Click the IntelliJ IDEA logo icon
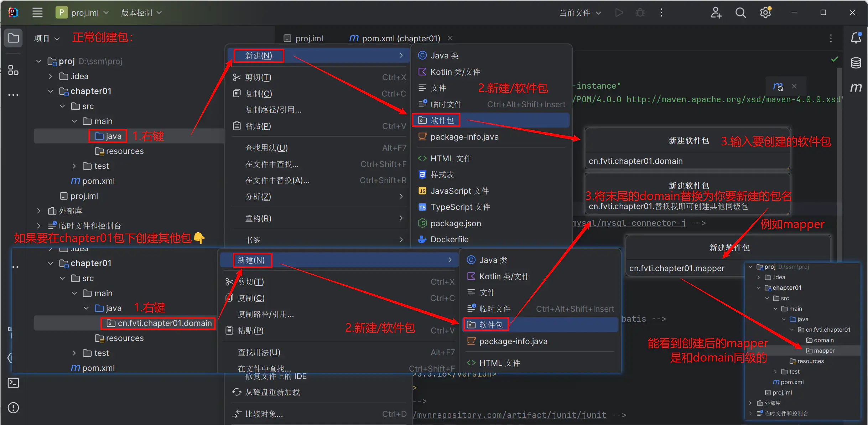868x425 pixels. pos(13,12)
